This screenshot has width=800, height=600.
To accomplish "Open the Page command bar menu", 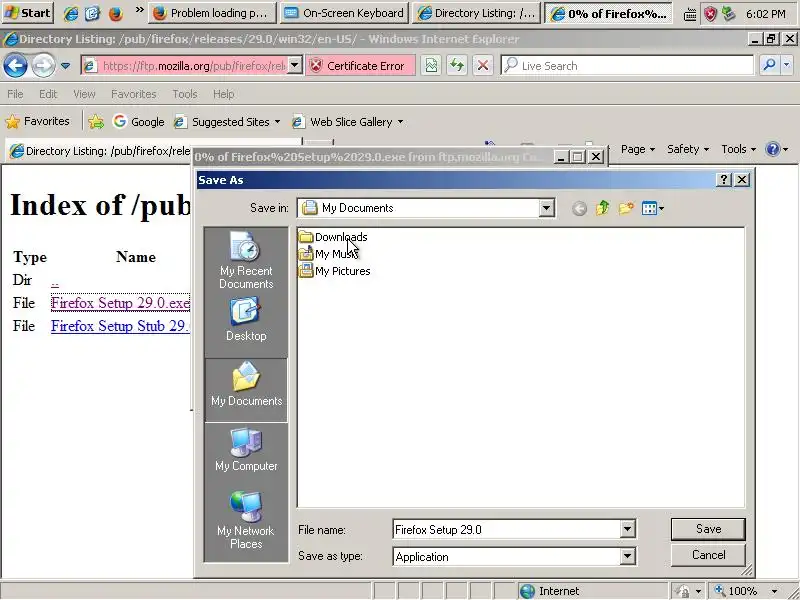I will tap(638, 149).
